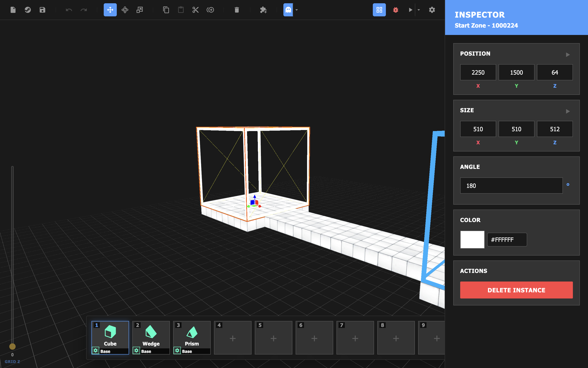
Task: Edit the #FFFFFF hex color field
Action: [507, 239]
